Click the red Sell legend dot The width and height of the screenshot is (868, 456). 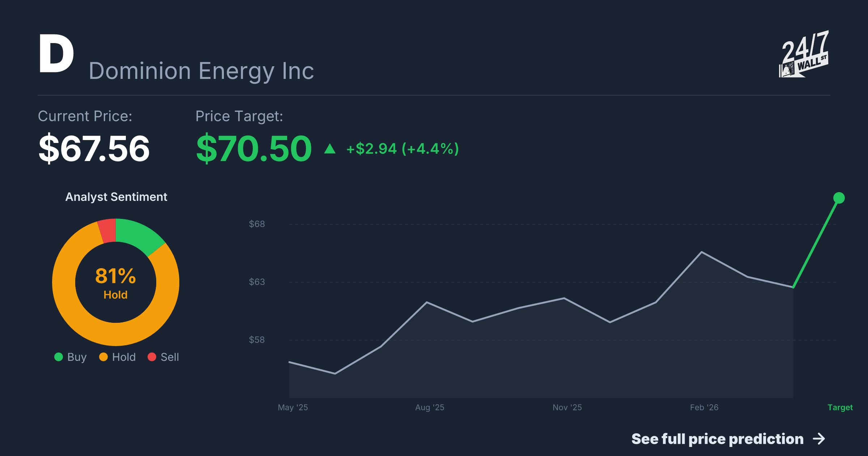(152, 357)
